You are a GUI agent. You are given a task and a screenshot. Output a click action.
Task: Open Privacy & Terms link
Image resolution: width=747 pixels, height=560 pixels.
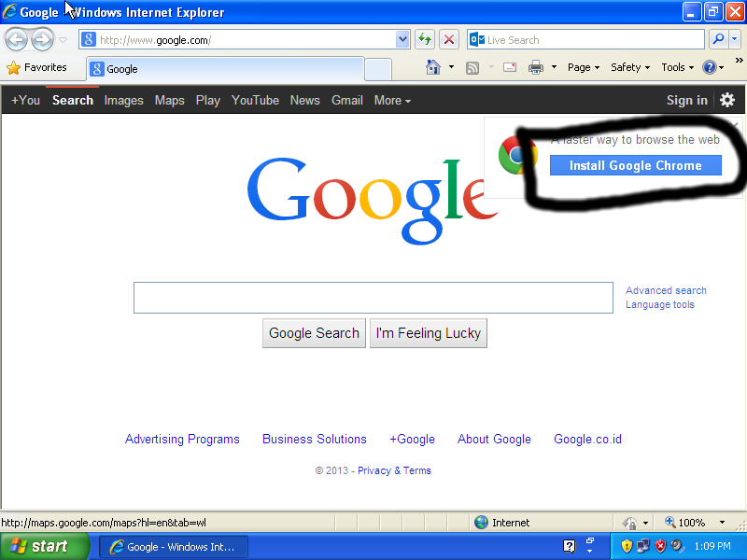(x=394, y=470)
